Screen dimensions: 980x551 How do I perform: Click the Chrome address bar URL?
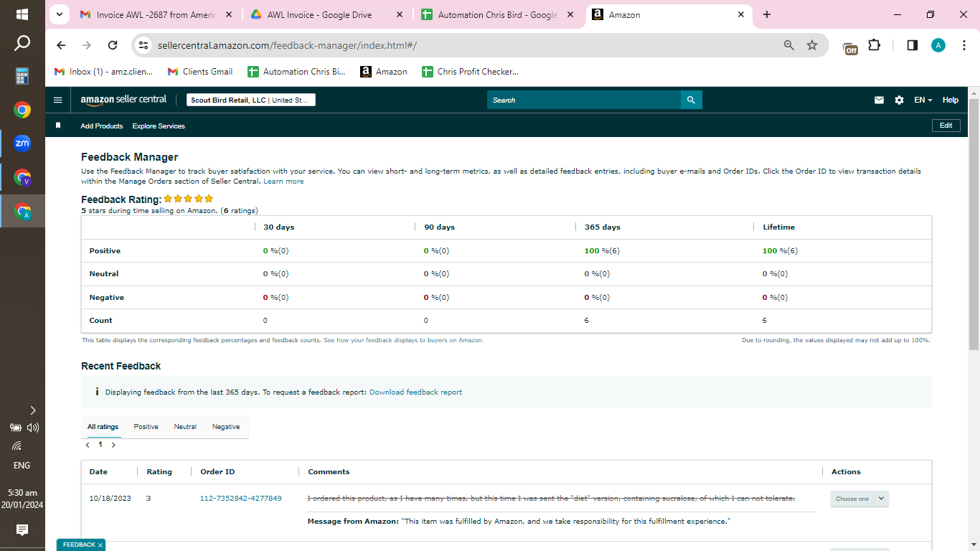click(x=287, y=45)
